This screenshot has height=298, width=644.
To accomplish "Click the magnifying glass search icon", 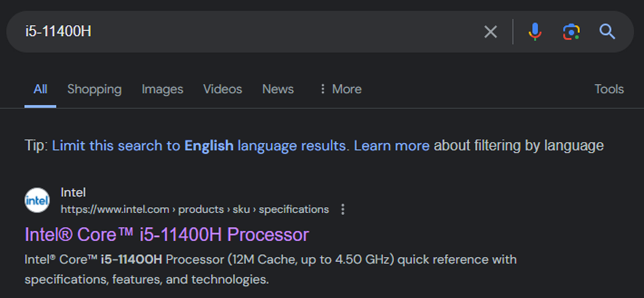I will pyautogui.click(x=607, y=32).
